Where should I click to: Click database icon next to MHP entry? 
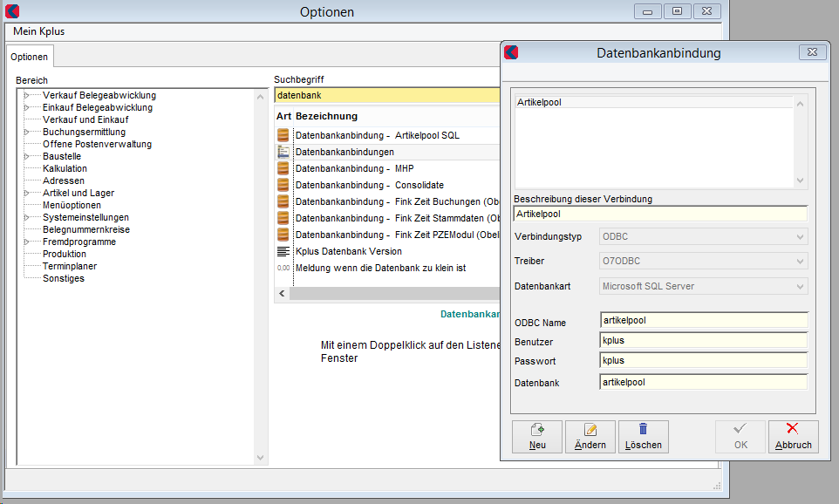pos(283,168)
